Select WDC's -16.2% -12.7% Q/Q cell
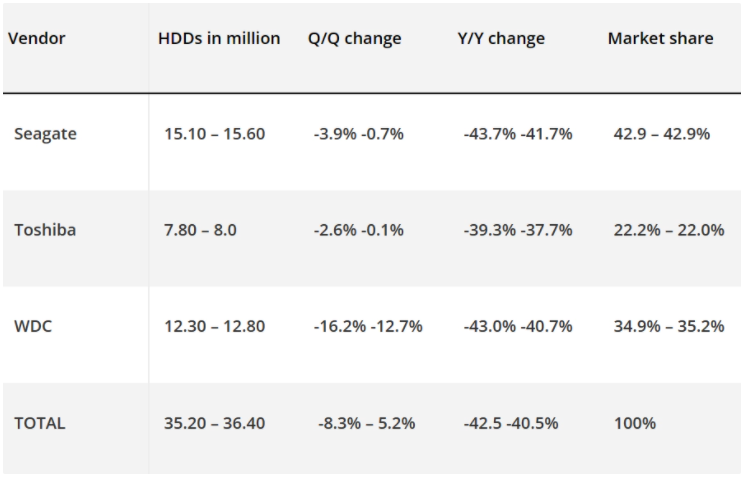The height and width of the screenshot is (479, 743). point(367,326)
